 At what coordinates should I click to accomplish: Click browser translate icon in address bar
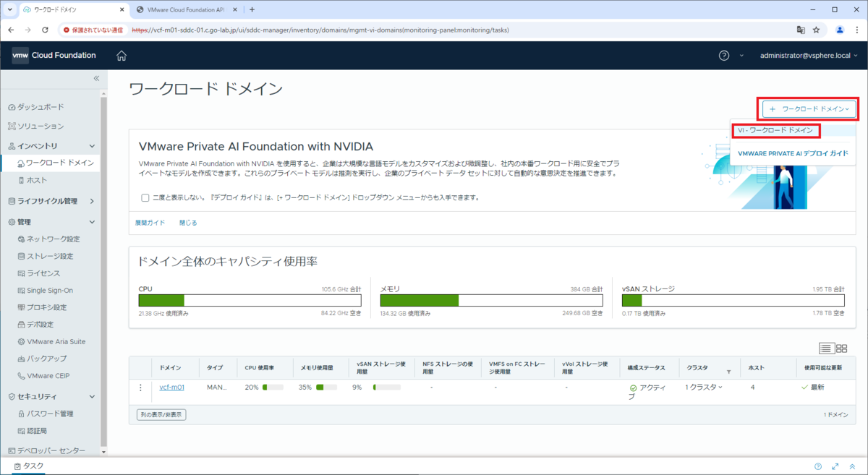click(801, 30)
